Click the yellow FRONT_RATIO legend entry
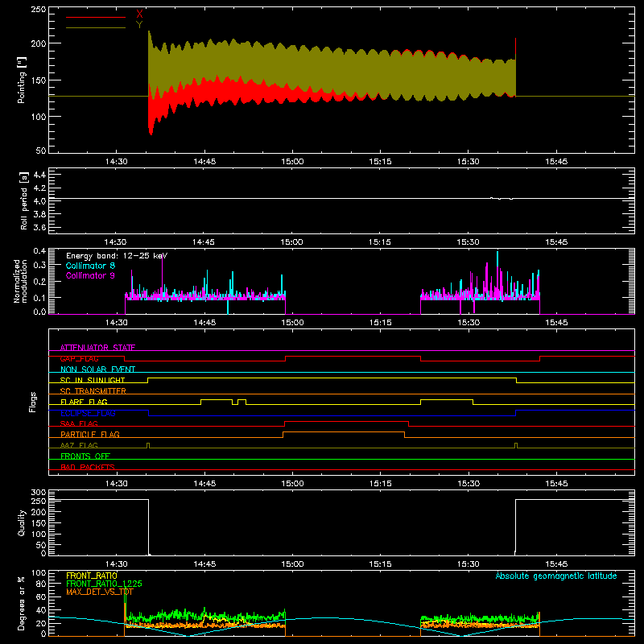The image size is (644, 644). [x=92, y=576]
